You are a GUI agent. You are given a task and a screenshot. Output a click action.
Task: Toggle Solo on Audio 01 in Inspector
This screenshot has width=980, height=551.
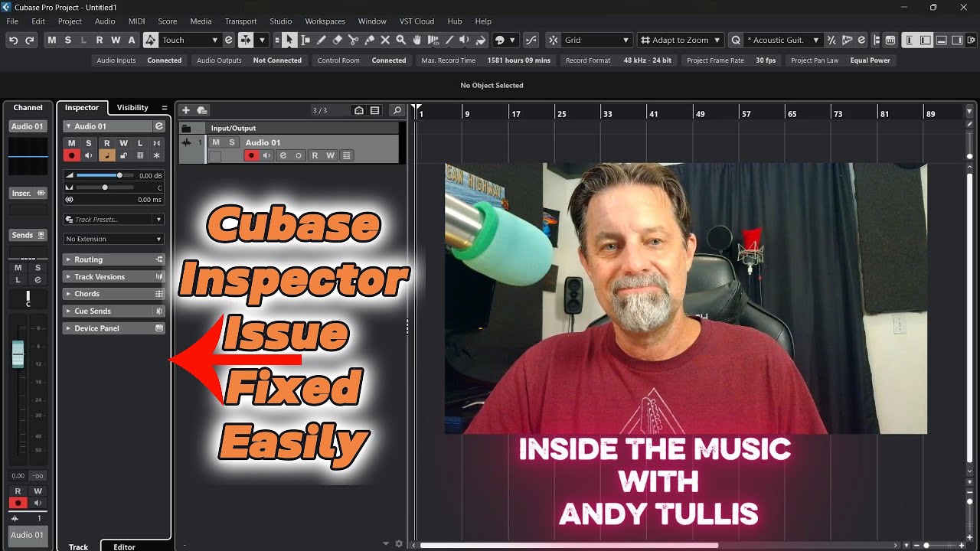pos(88,143)
